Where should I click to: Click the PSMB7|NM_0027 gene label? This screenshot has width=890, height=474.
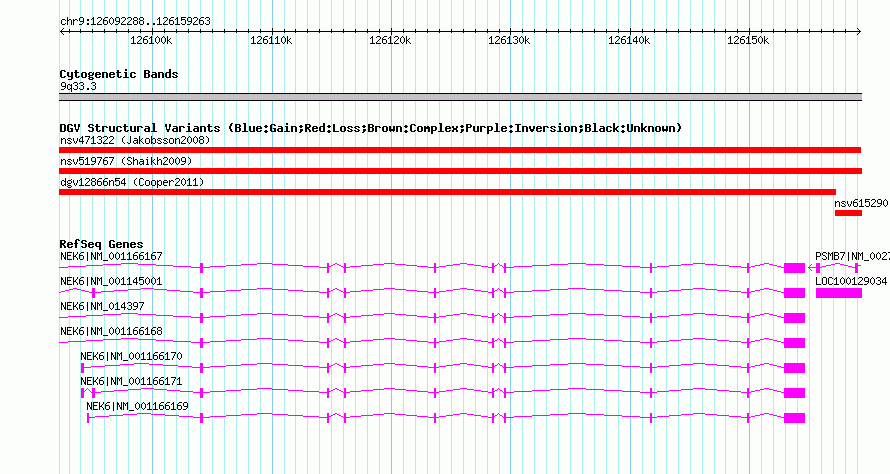click(852, 257)
